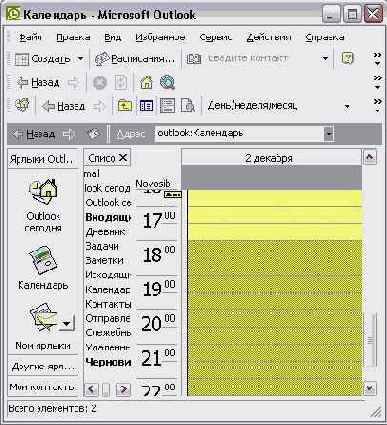Click the Мои контакты group button
Image resolution: width=387 pixels, height=425 pixels.
[x=43, y=387]
